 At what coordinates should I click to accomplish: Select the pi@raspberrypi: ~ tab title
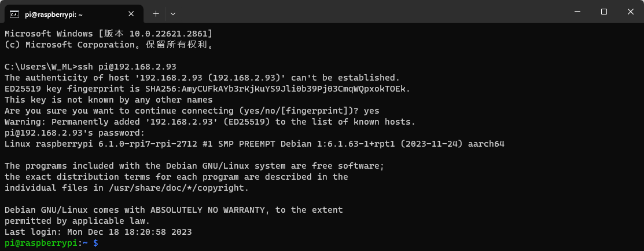55,14
